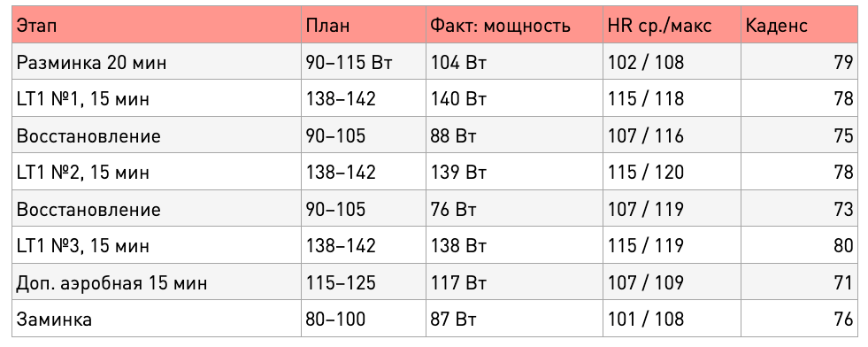Click the Этап column header
Screen dimensions: 868x347
pos(157,25)
